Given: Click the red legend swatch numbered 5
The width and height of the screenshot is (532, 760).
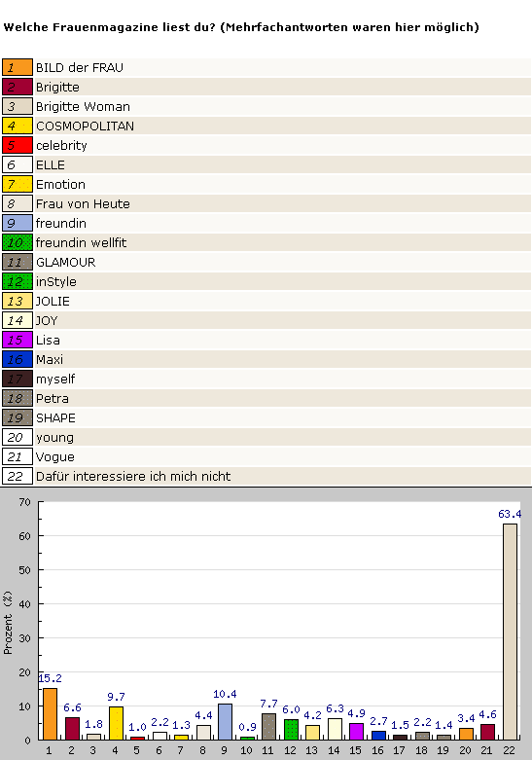Looking at the screenshot, I should click(x=18, y=145).
